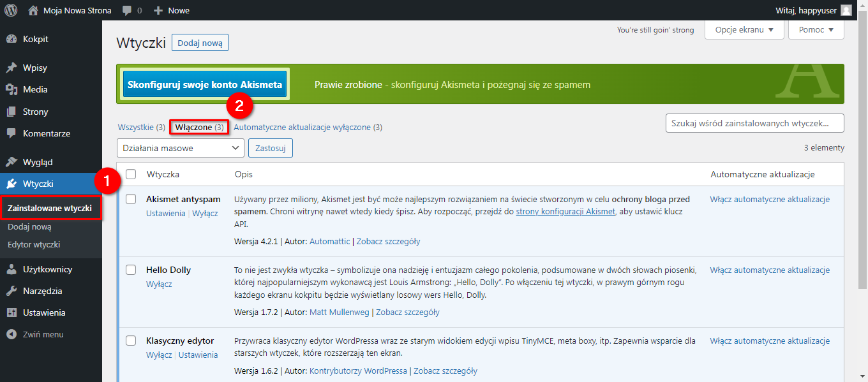Screen dimensions: 868x382
Task: Open Kokpit in the sidebar
Action: point(51,39)
